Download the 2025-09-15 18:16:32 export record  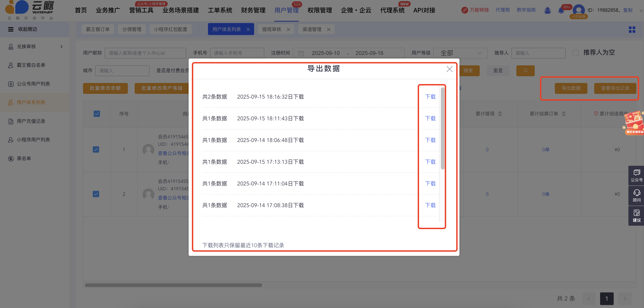pyautogui.click(x=430, y=97)
